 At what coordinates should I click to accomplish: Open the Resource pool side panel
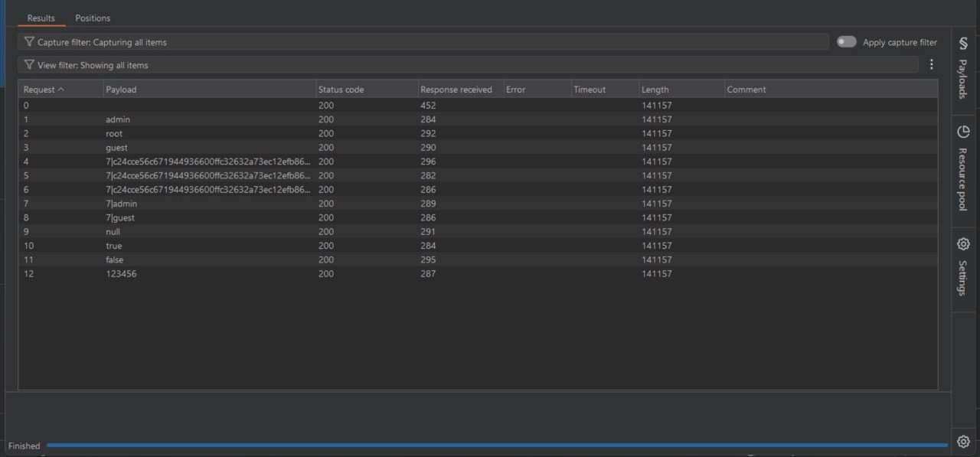coord(963,169)
